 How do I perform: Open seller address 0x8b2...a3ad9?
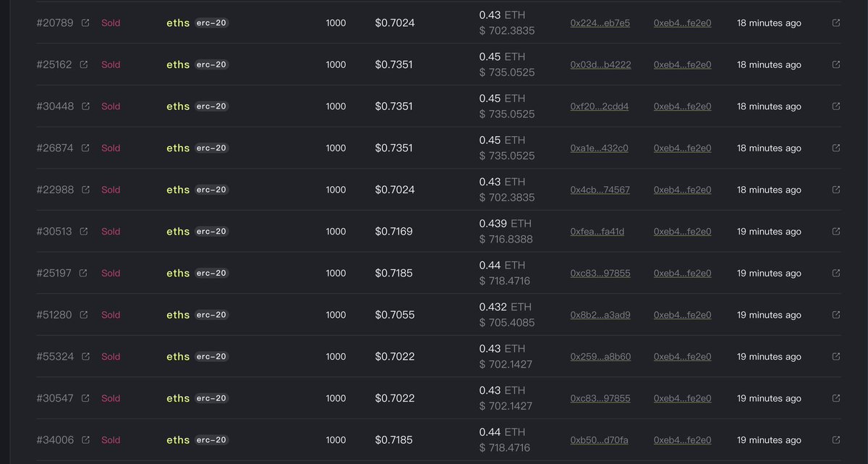pos(600,315)
